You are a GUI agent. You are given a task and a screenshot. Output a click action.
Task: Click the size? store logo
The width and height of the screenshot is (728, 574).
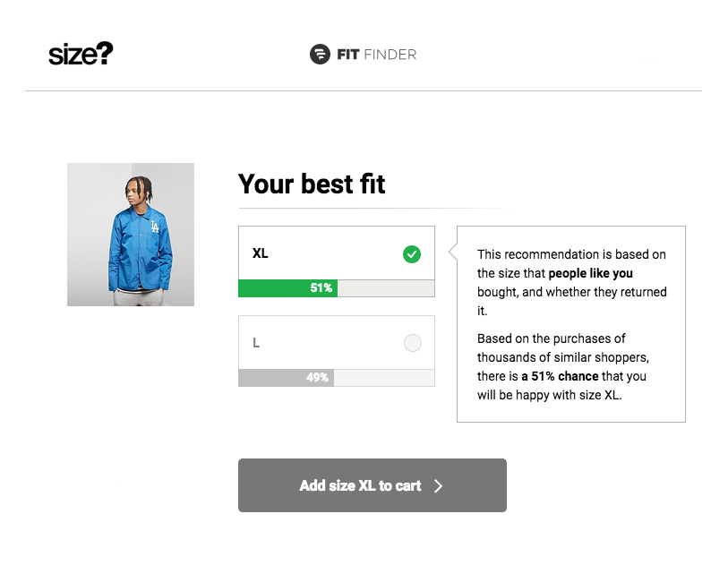(x=81, y=55)
